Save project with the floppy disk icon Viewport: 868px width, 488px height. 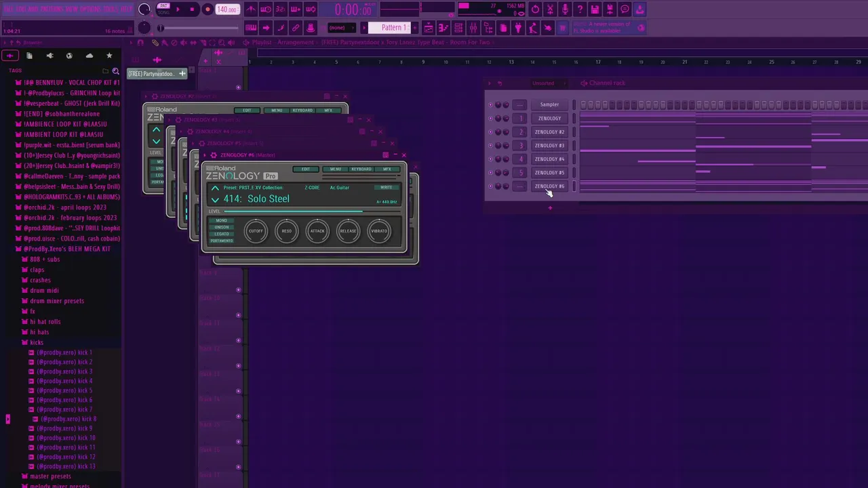[x=595, y=9]
